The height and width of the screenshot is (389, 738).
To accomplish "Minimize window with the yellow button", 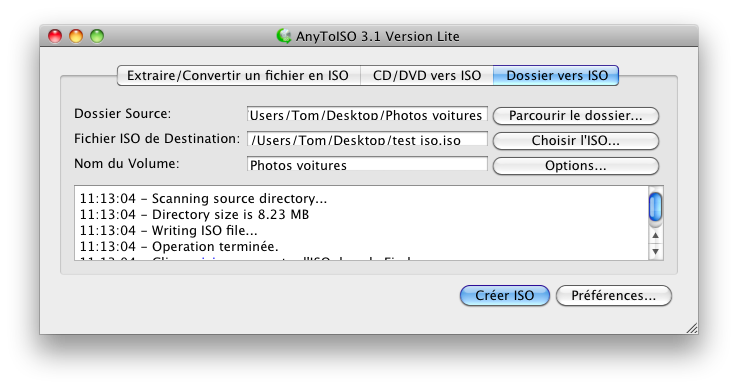I will [76, 36].
